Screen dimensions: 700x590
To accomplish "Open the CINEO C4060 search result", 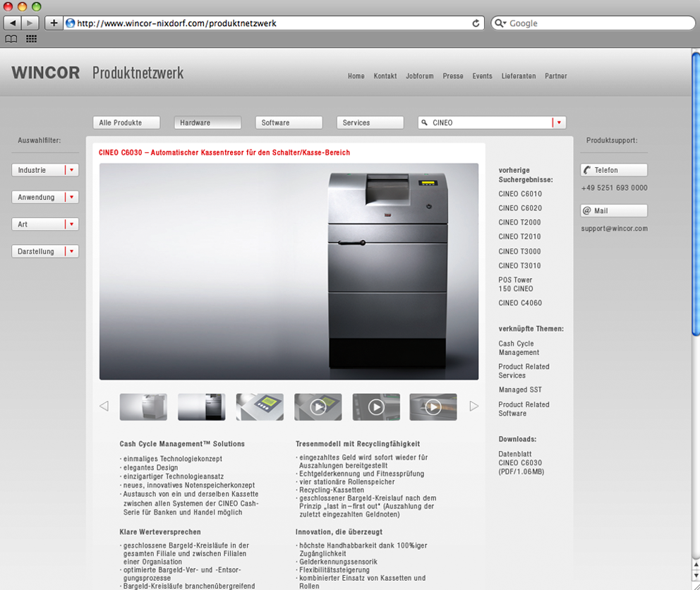I will coord(520,303).
